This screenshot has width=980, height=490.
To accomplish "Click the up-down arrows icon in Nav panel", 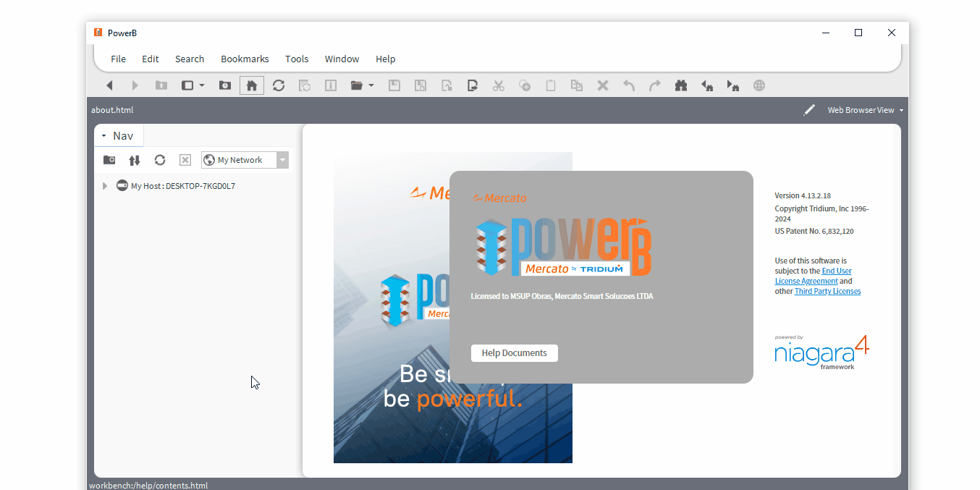I will pyautogui.click(x=135, y=160).
